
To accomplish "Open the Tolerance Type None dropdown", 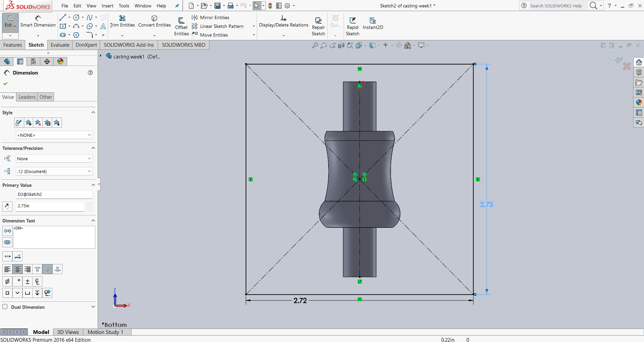I will (54, 159).
